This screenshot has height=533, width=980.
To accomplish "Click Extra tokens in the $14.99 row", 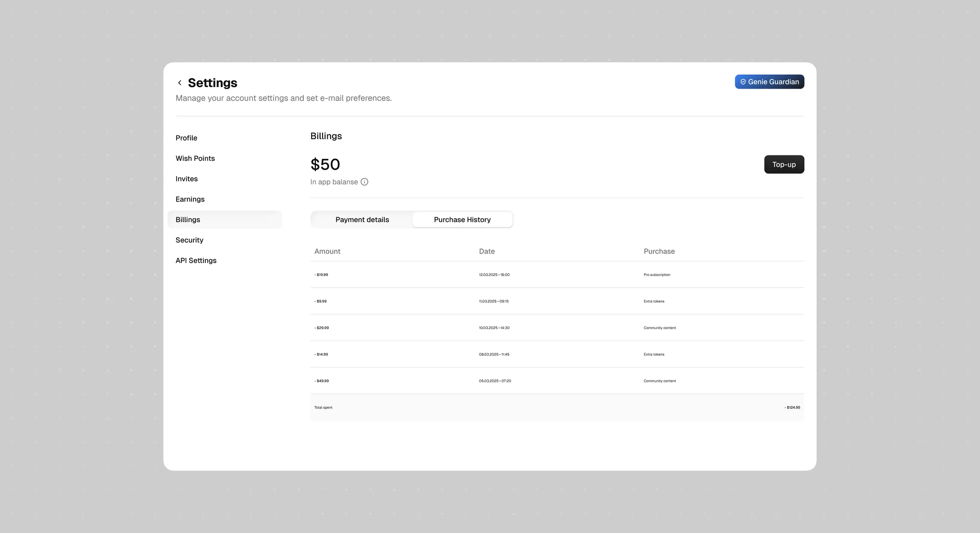I will 654,355.
